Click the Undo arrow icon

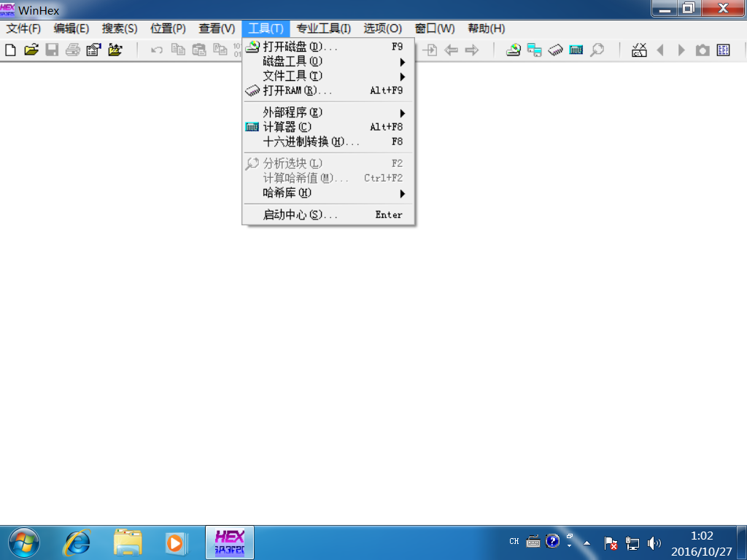click(x=157, y=50)
